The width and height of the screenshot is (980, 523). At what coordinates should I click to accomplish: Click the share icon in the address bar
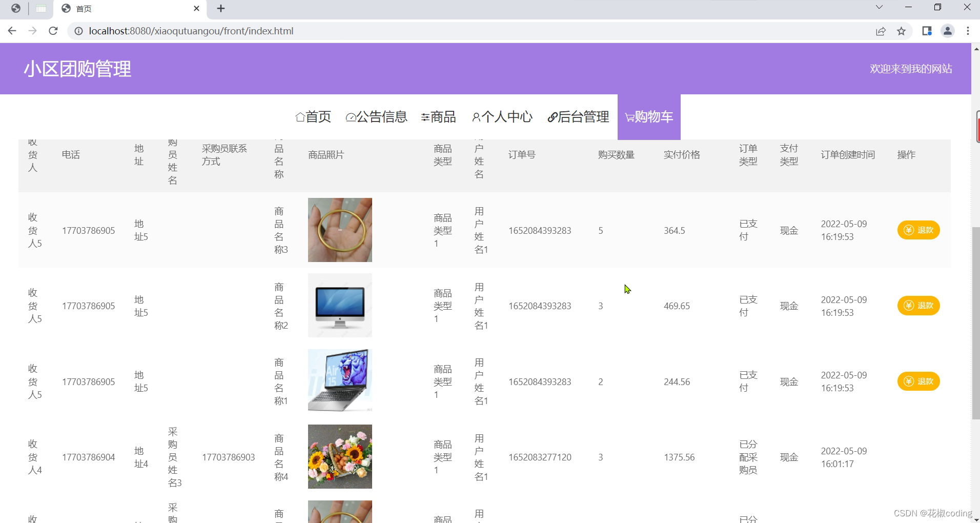coord(881,31)
